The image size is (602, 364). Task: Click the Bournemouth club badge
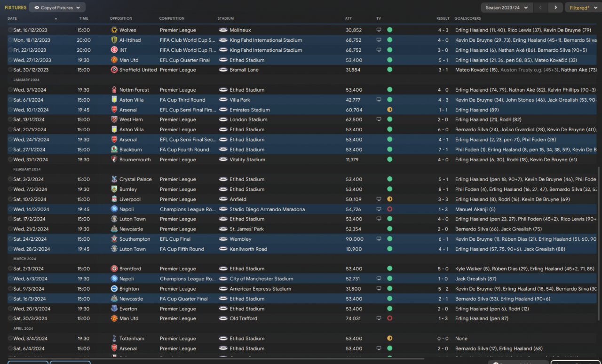pos(114,159)
